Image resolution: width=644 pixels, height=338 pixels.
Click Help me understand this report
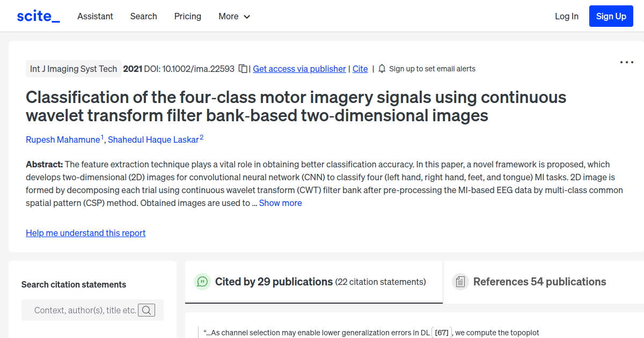(85, 233)
